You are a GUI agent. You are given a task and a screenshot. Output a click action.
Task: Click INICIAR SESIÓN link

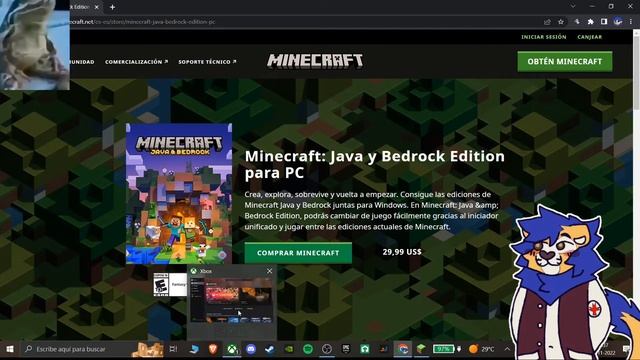click(x=544, y=37)
